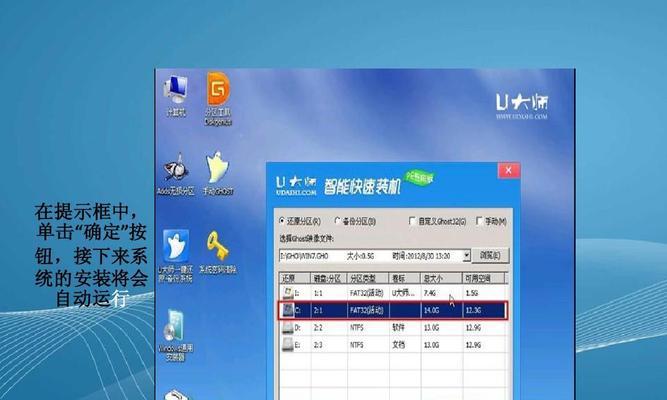Click the 总大小 column header
The image size is (667, 400).
[x=441, y=278]
